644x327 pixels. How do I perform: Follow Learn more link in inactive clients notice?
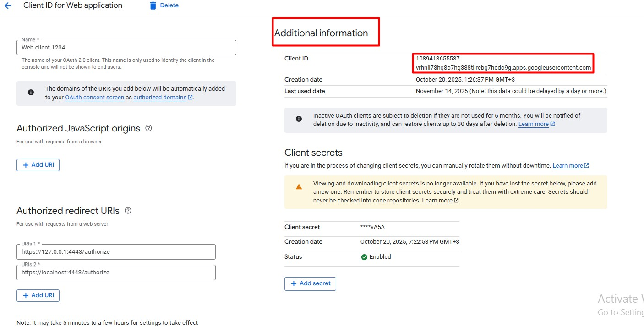tap(533, 124)
